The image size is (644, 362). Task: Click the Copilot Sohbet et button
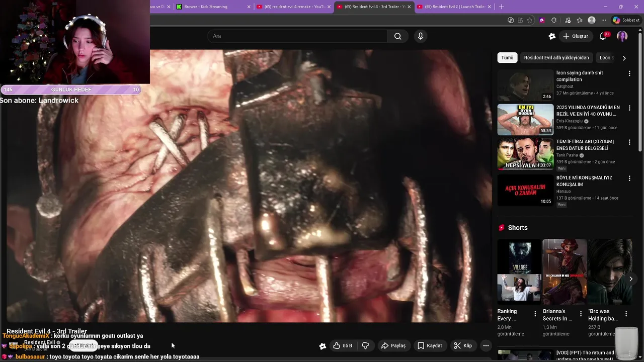[x=626, y=20]
